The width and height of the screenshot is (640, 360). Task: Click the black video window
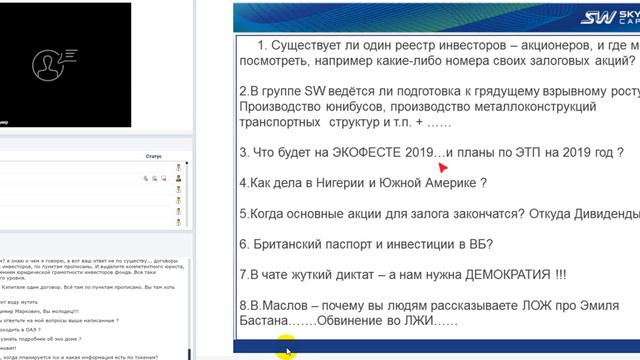pyautogui.click(x=65, y=65)
